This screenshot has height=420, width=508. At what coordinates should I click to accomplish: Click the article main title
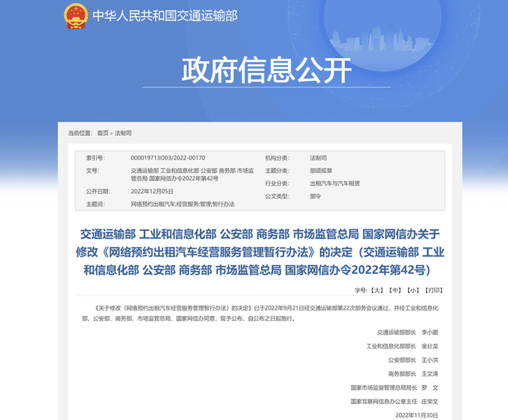tap(260, 252)
